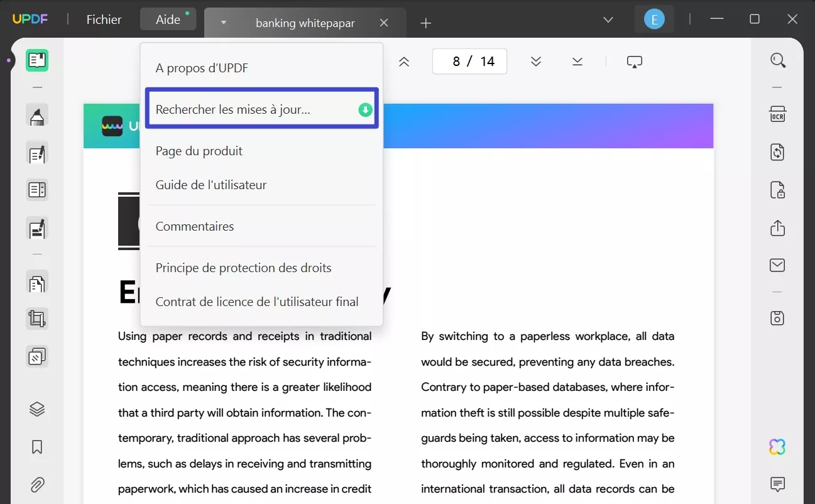Image resolution: width=815 pixels, height=504 pixels.
Task: Expand the open-tabs chevron near account
Action: point(608,20)
